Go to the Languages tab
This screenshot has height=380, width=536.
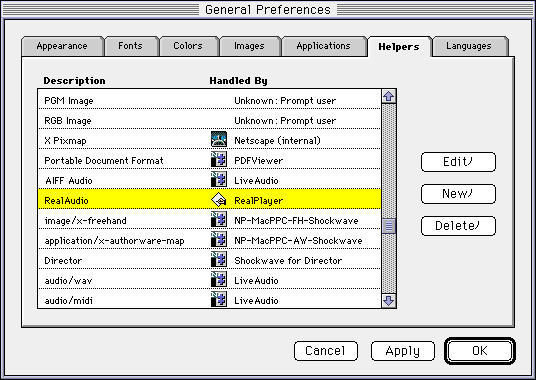click(470, 46)
